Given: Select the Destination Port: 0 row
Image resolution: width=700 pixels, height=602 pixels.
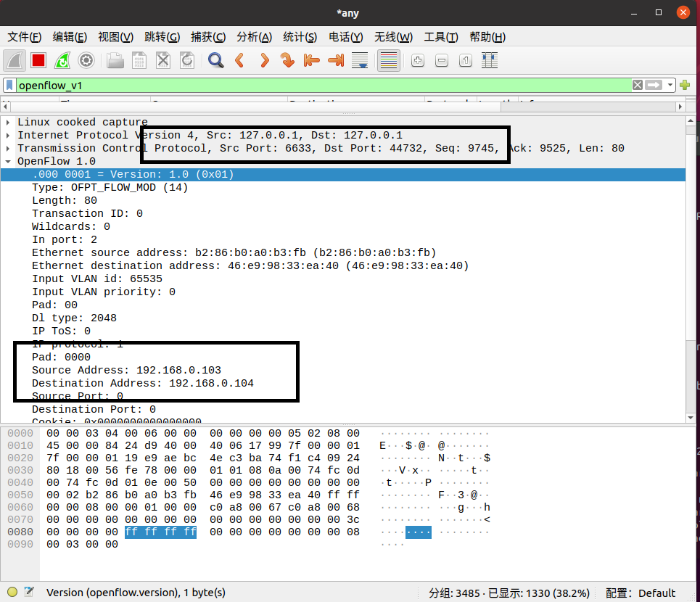Looking at the screenshot, I should [x=343, y=409].
